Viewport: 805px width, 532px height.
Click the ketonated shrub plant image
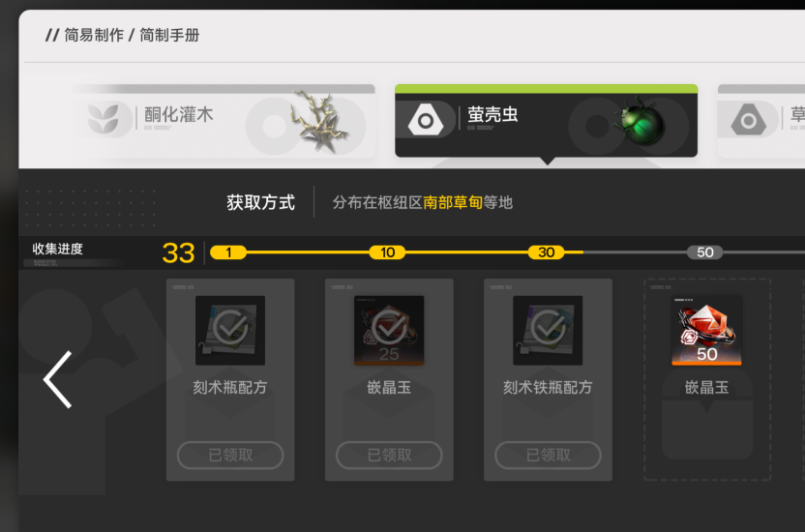[320, 122]
